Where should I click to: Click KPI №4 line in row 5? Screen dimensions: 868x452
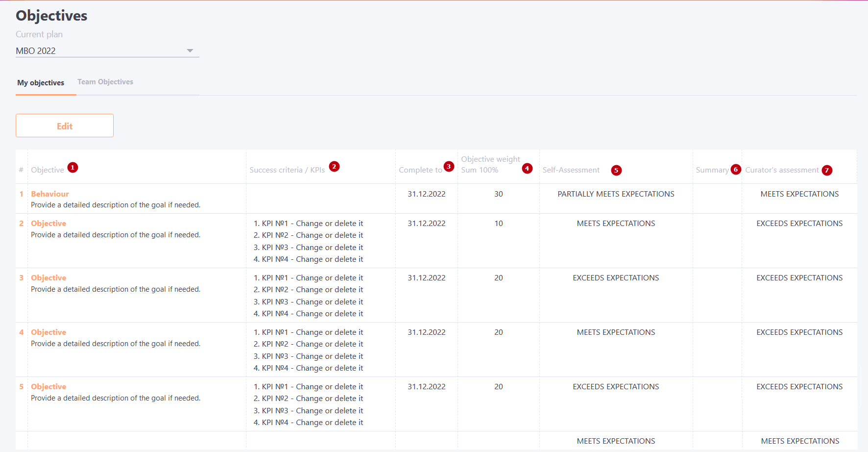[309, 423]
